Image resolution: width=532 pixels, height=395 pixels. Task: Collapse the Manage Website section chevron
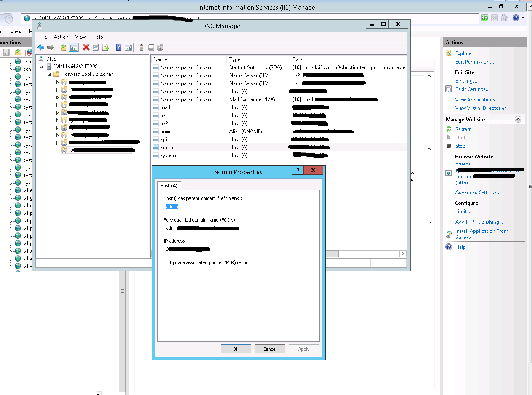click(518, 119)
